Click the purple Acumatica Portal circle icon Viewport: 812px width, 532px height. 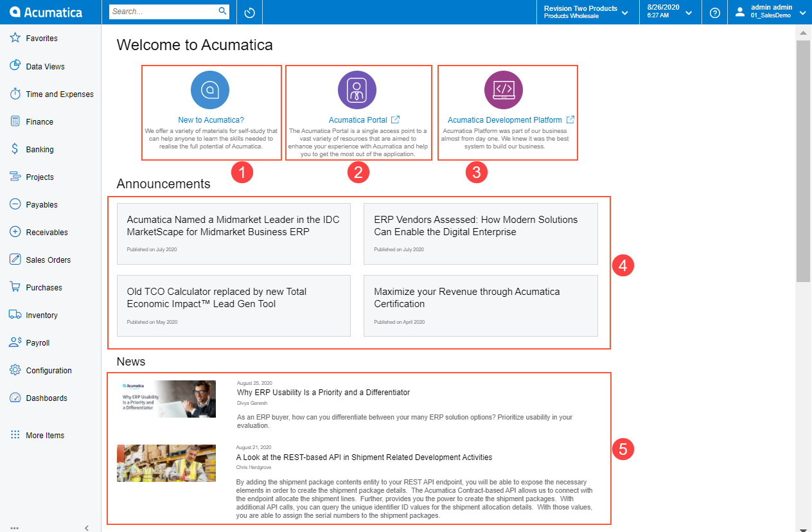click(x=357, y=90)
